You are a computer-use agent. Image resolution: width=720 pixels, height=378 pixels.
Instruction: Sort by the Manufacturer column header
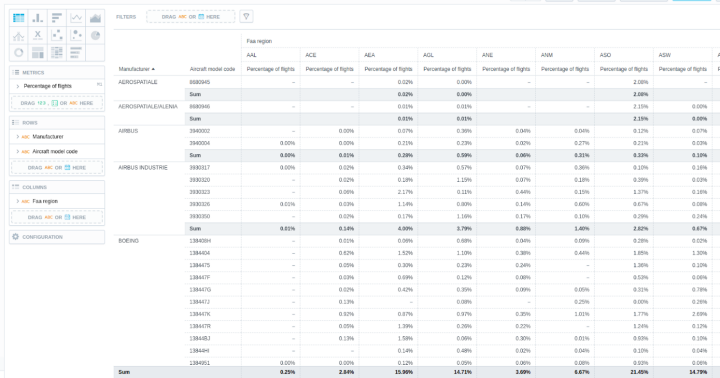click(136, 69)
